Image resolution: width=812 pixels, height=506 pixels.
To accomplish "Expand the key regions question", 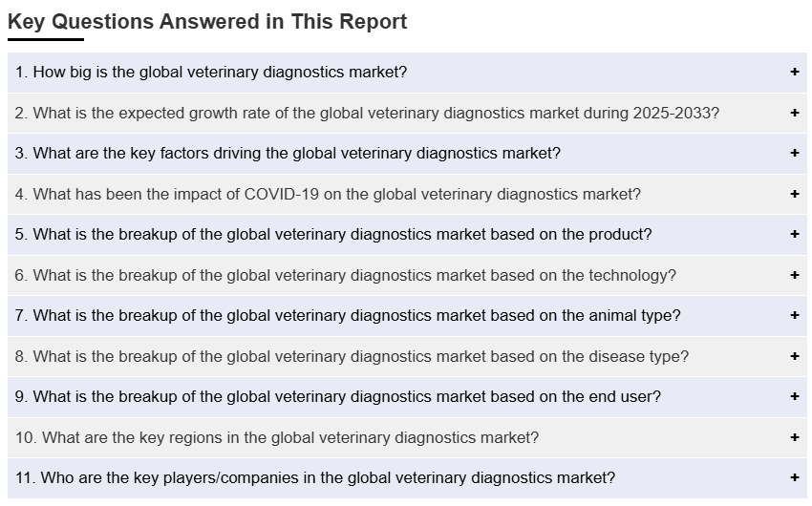I will 794,437.
